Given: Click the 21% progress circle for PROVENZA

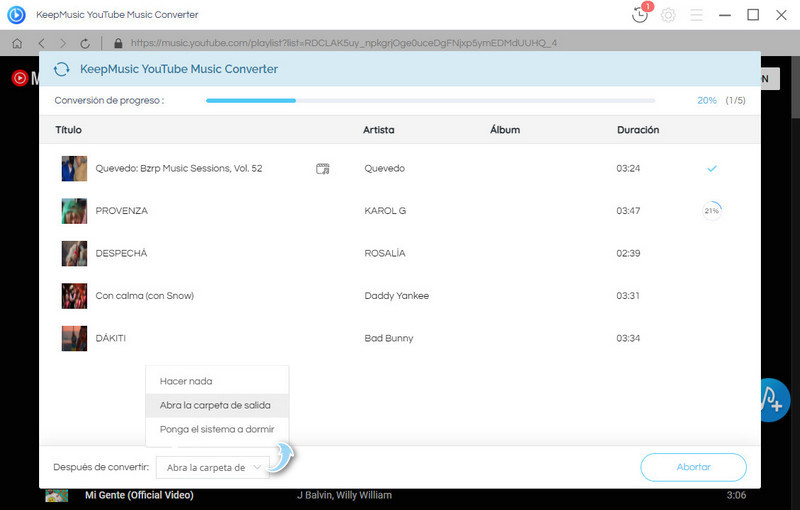Looking at the screenshot, I should pyautogui.click(x=712, y=211).
